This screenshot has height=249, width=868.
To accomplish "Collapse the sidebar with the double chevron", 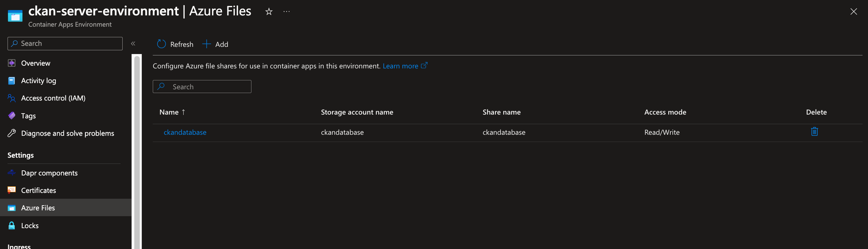I will [133, 43].
